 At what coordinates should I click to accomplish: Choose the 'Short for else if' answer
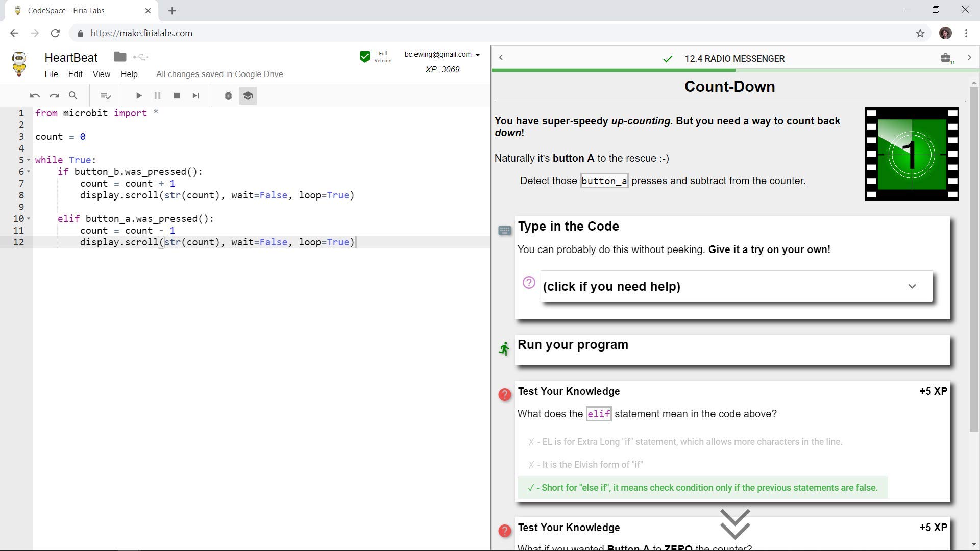pyautogui.click(x=702, y=488)
